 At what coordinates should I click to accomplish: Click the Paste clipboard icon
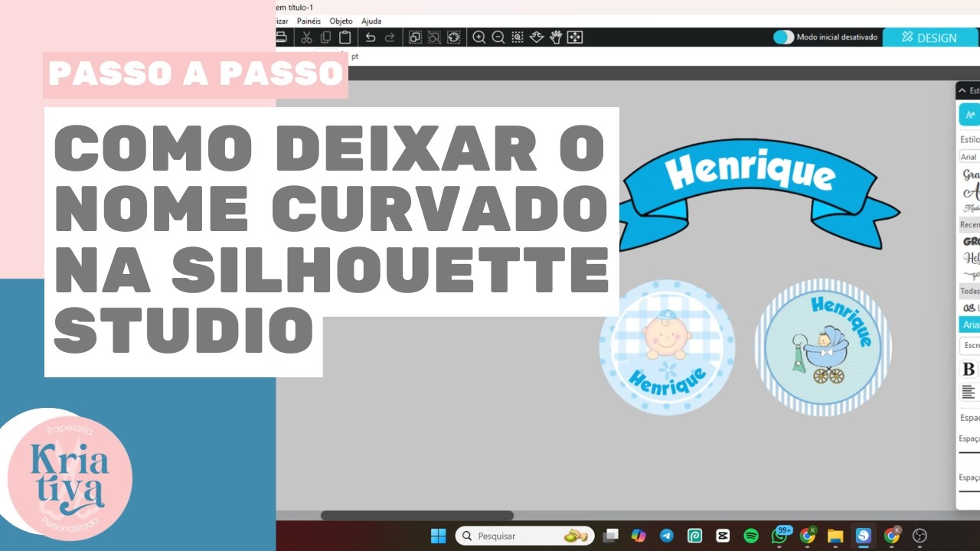(345, 37)
